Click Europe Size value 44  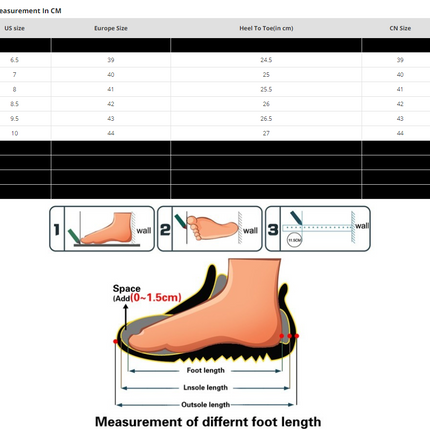111,133
